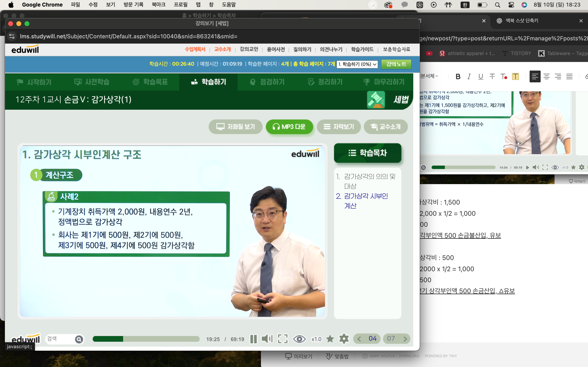Switch to the 점검하기 tab
This screenshot has height=367, width=588.
267,82
